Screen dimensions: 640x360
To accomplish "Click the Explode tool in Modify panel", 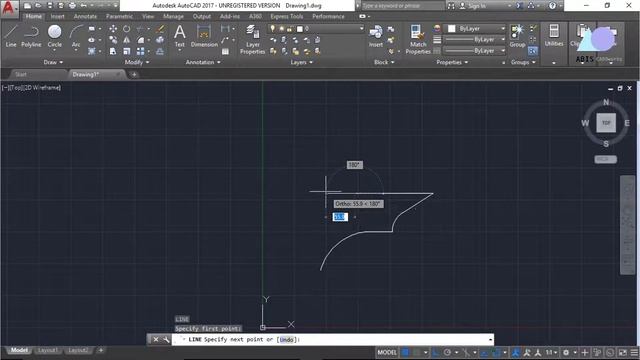I will [x=160, y=40].
